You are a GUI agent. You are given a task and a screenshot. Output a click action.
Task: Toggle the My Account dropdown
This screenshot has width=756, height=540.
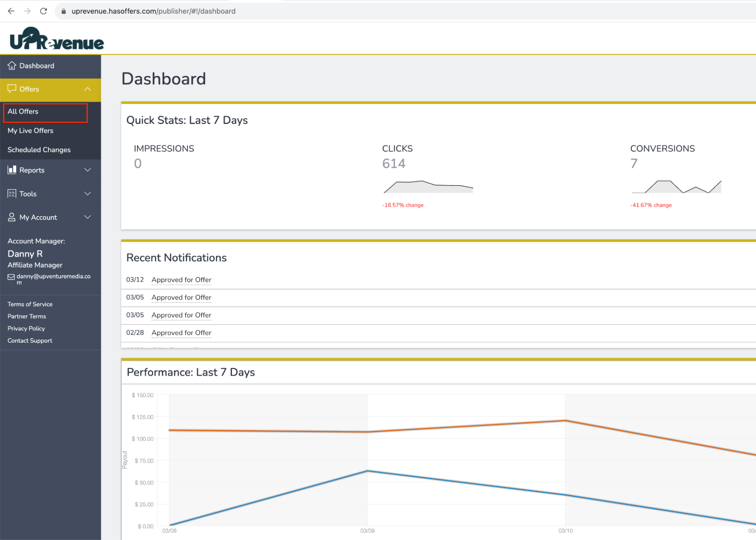click(x=50, y=217)
